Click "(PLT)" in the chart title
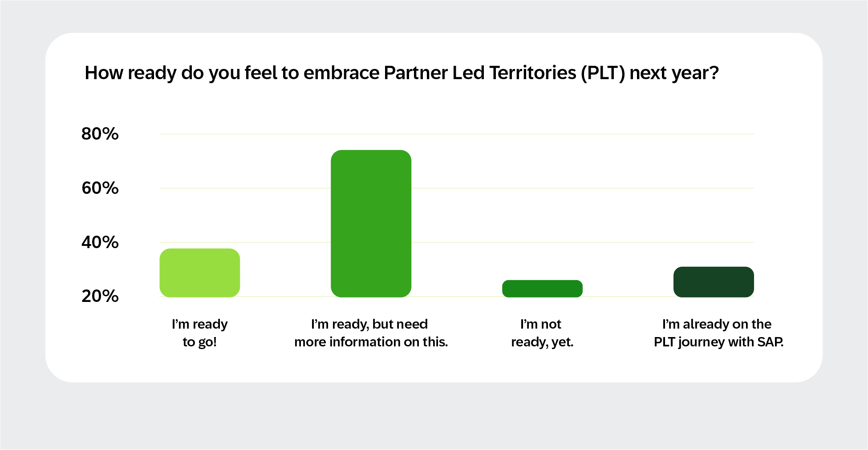The width and height of the screenshot is (868, 450). tap(602, 73)
